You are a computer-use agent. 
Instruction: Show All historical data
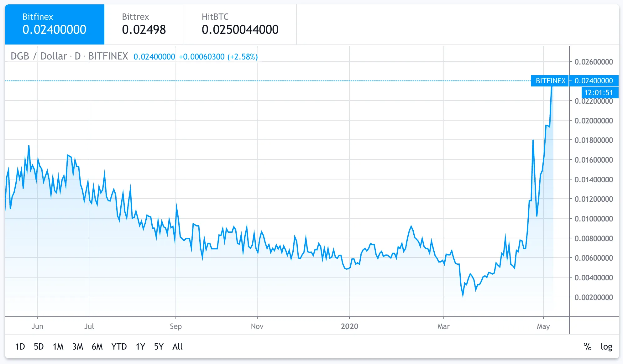coord(177,347)
